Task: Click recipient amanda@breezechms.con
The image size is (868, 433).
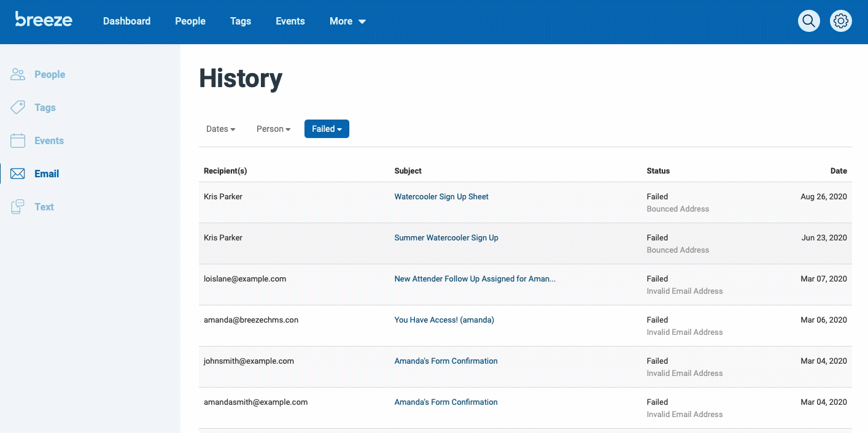Action: pyautogui.click(x=251, y=320)
